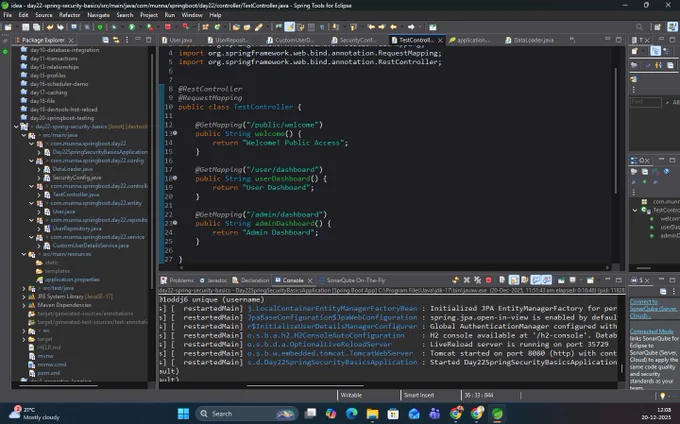Select application.properties in Package Explorer
The image size is (680, 424).
tap(72, 280)
